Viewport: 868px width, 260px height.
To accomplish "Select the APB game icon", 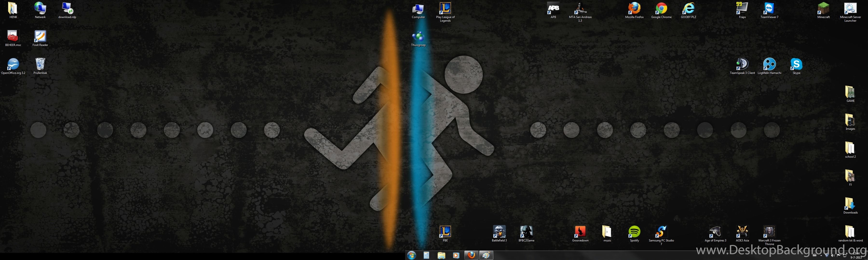I will click(553, 10).
